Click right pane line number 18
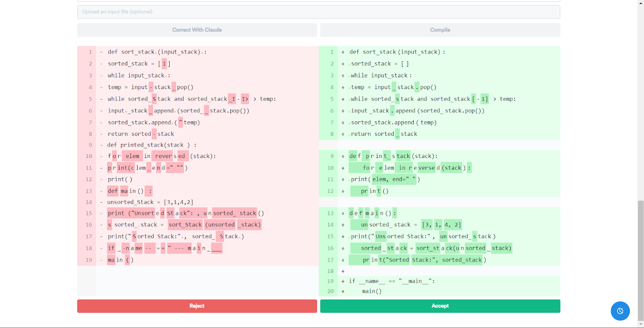 click(330, 271)
